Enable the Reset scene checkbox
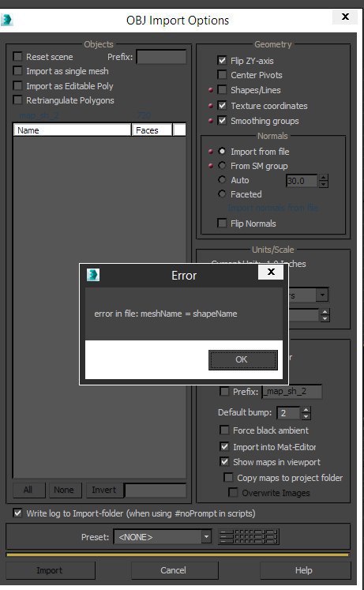Image resolution: width=364 pixels, height=590 pixels. click(17, 57)
